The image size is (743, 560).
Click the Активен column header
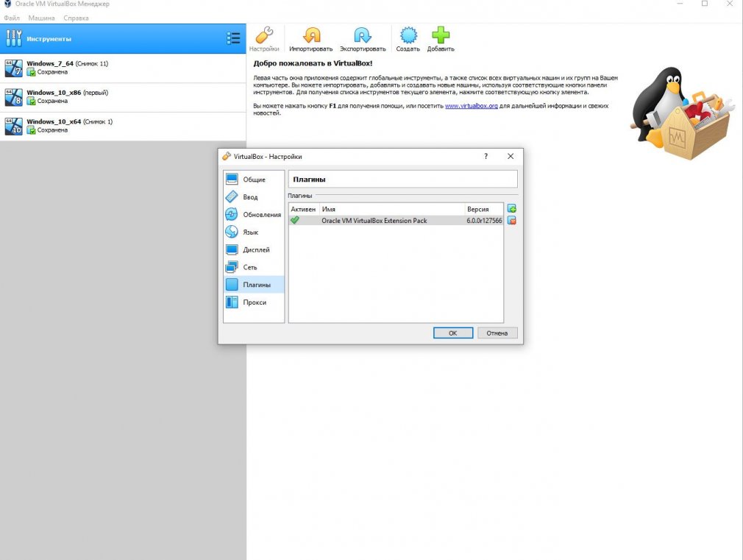pyautogui.click(x=303, y=209)
